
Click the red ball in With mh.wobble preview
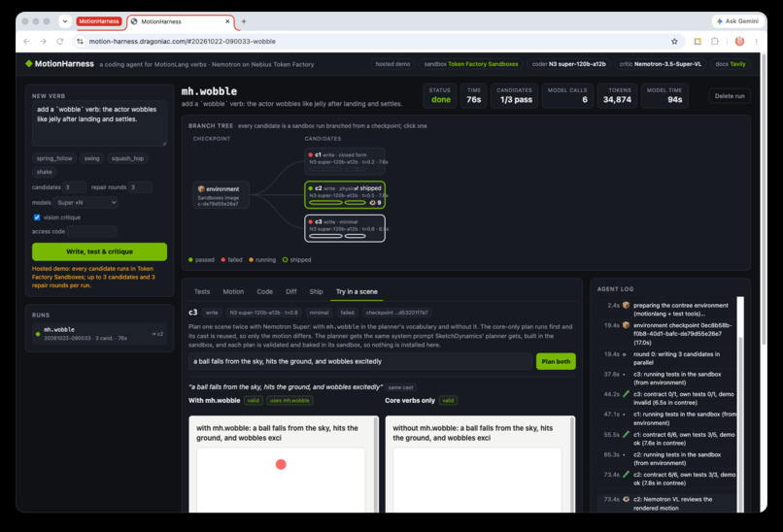tap(281, 464)
